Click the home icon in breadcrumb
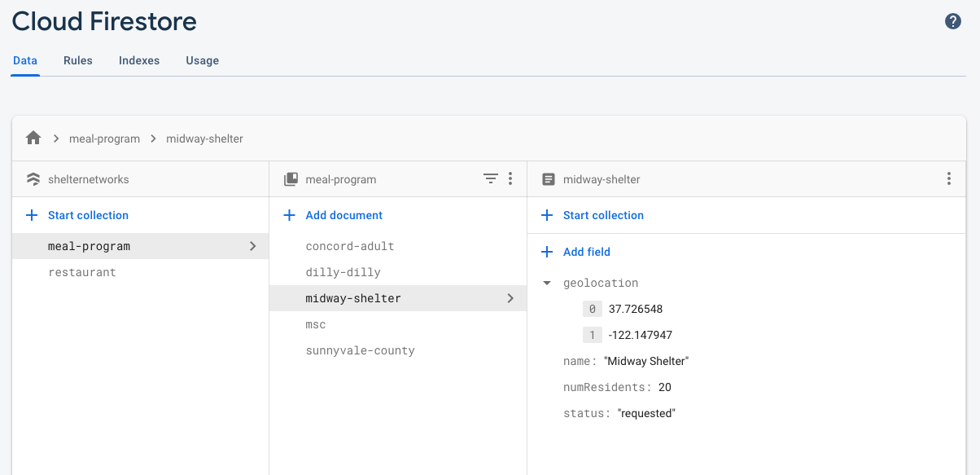This screenshot has width=980, height=475. [33, 139]
